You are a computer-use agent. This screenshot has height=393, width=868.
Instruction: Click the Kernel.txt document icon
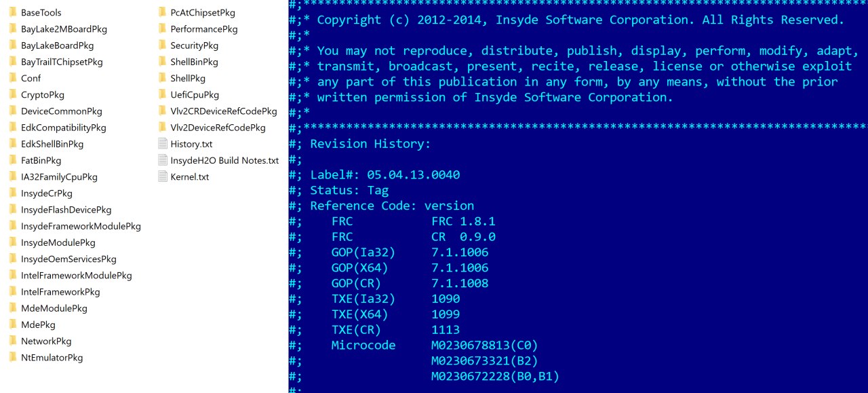pyautogui.click(x=162, y=176)
